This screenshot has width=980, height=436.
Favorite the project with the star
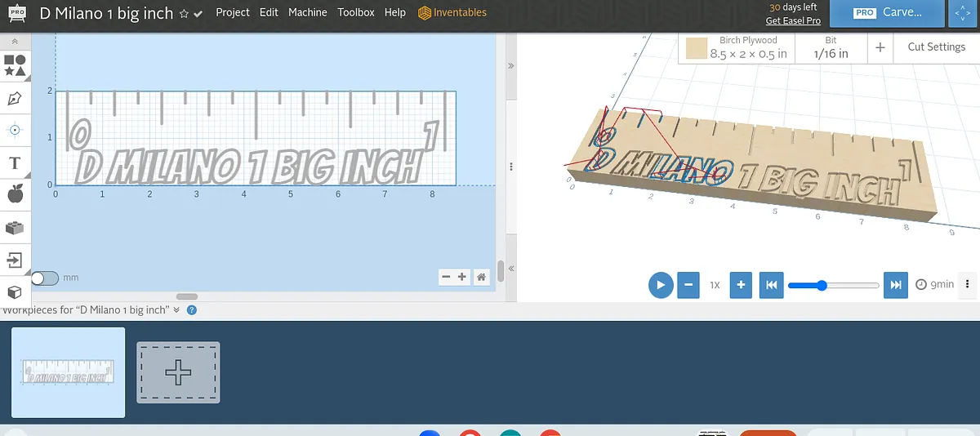point(184,14)
